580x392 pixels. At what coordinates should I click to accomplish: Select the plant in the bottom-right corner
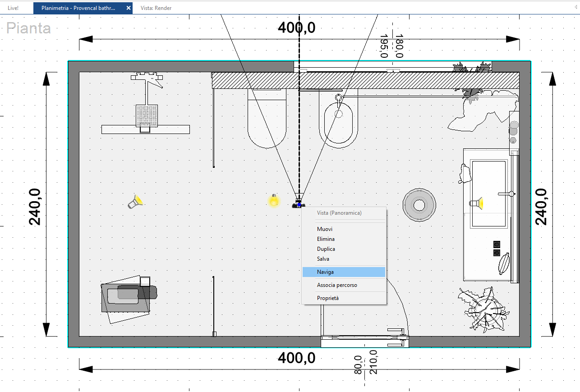(x=484, y=309)
